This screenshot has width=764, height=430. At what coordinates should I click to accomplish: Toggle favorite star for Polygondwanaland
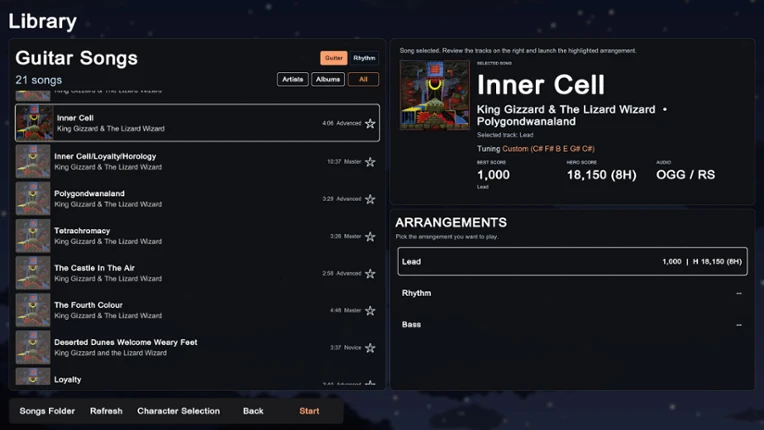[x=370, y=199]
